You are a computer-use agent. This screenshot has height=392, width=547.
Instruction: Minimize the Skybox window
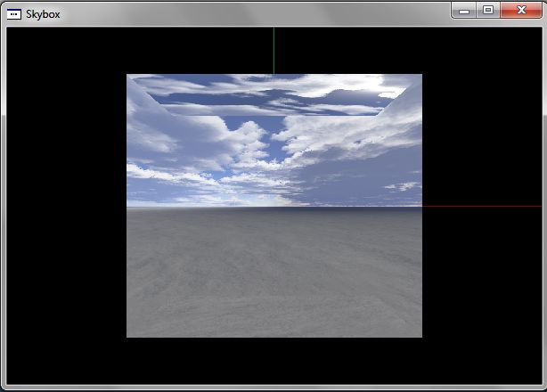(x=463, y=11)
